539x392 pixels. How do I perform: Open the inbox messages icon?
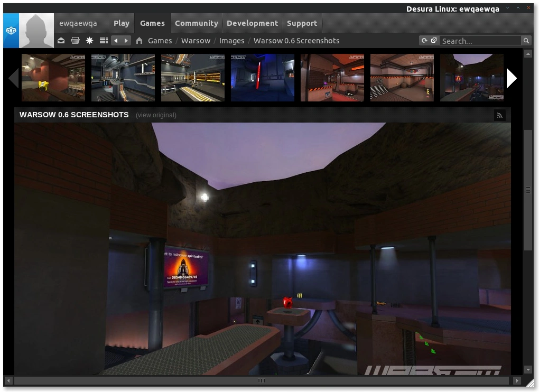tap(61, 41)
